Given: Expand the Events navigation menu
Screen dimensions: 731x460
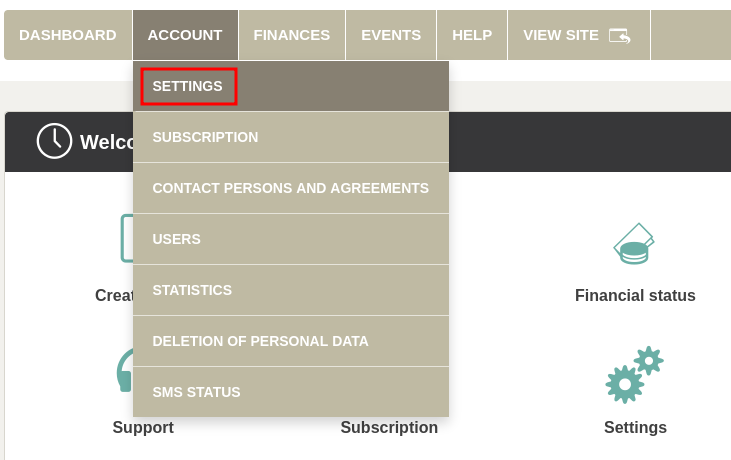Looking at the screenshot, I should click(391, 35).
